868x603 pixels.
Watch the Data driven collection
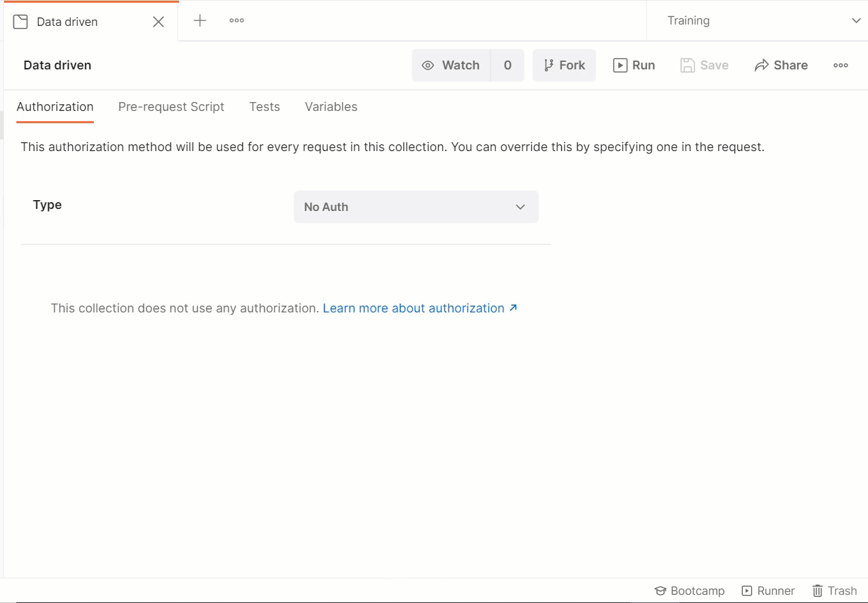(x=451, y=65)
